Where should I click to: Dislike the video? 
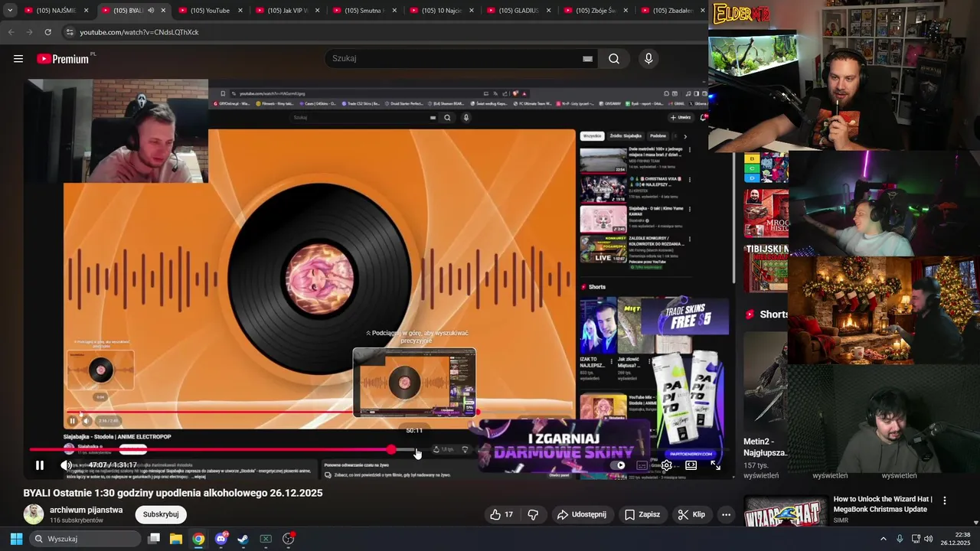pyautogui.click(x=534, y=514)
